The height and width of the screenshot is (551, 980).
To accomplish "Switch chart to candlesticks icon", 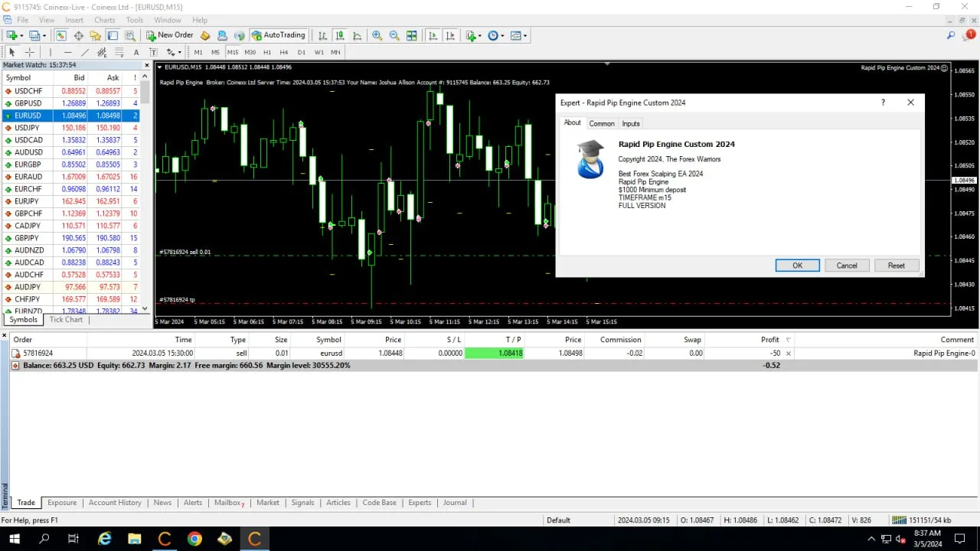I will pos(340,35).
